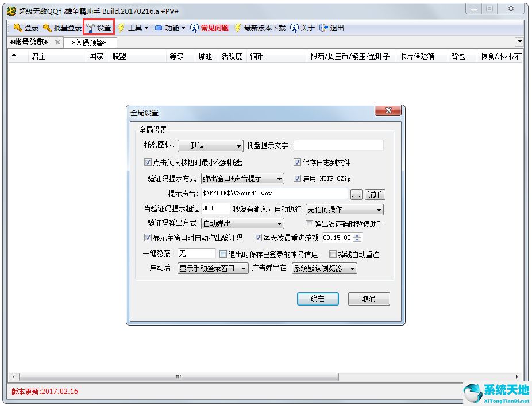Toggle 启用 HTTP GZip checkbox
Viewport: 532px width, 406px height.
point(297,178)
